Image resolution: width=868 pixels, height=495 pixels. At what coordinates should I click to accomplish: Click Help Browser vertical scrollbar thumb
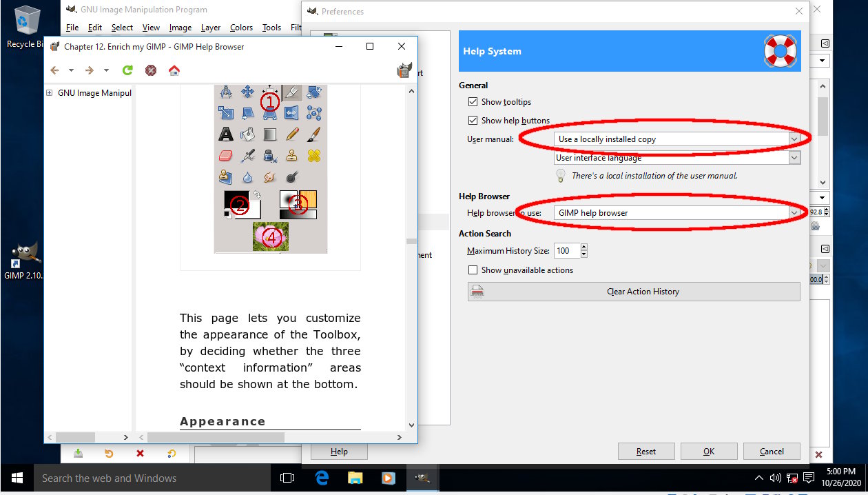[x=411, y=241]
